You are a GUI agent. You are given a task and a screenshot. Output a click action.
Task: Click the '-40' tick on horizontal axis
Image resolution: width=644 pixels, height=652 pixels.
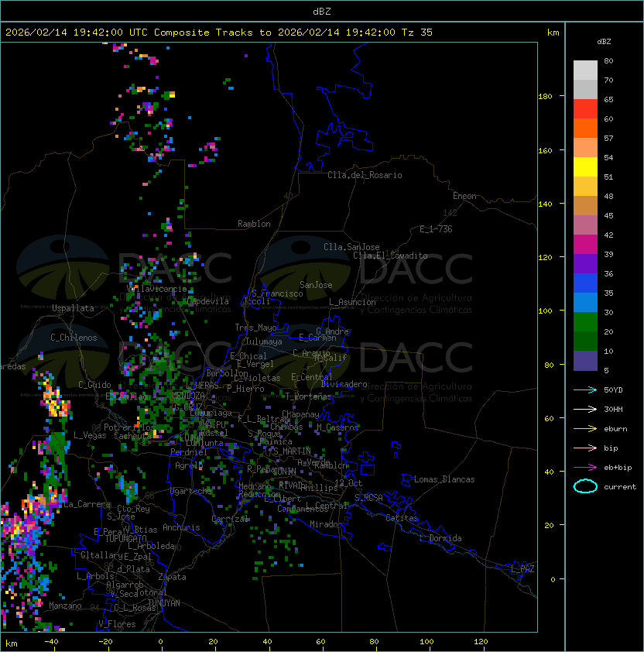tap(51, 642)
